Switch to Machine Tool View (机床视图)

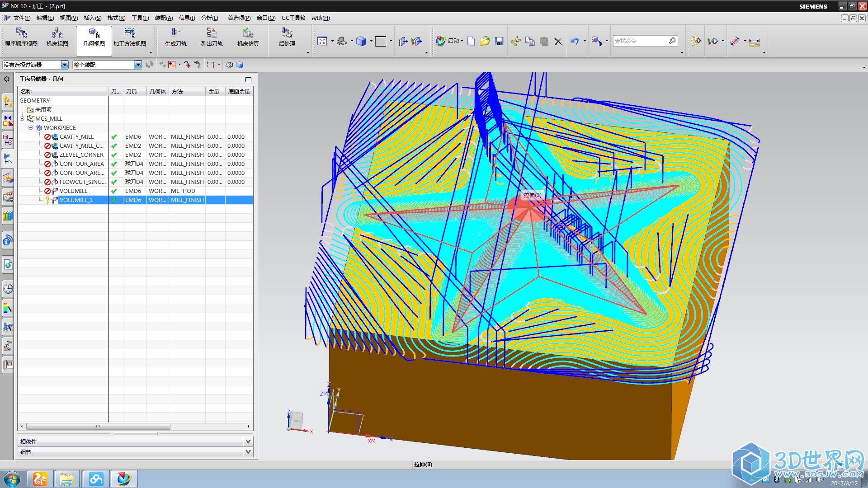[57, 37]
